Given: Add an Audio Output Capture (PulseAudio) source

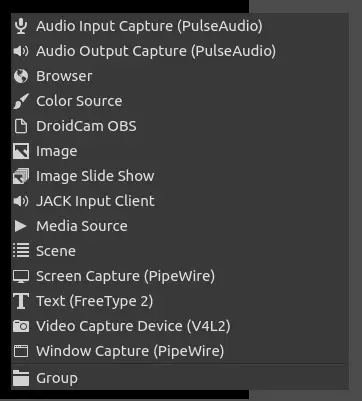Looking at the screenshot, I should click(x=180, y=51).
